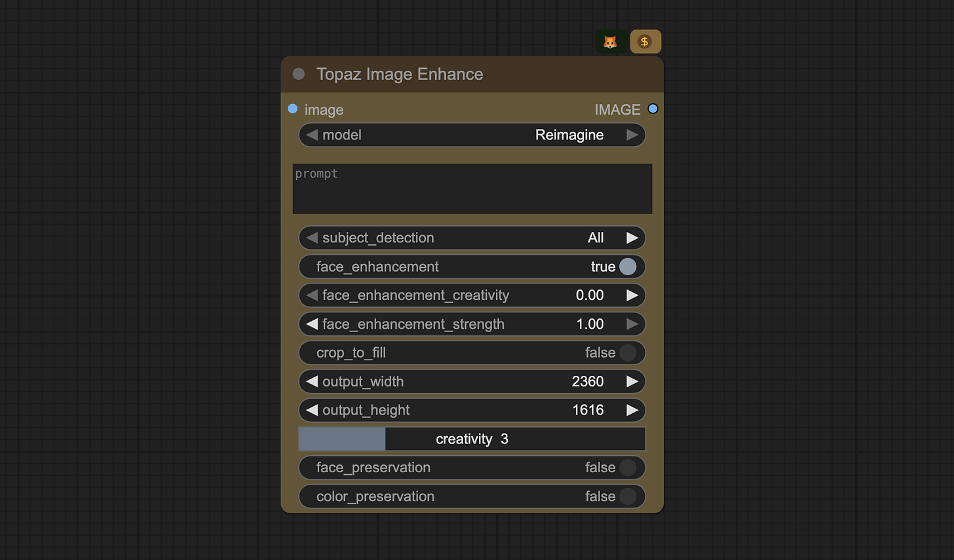Increase output_height with right arrow
954x560 pixels.
pos(632,410)
